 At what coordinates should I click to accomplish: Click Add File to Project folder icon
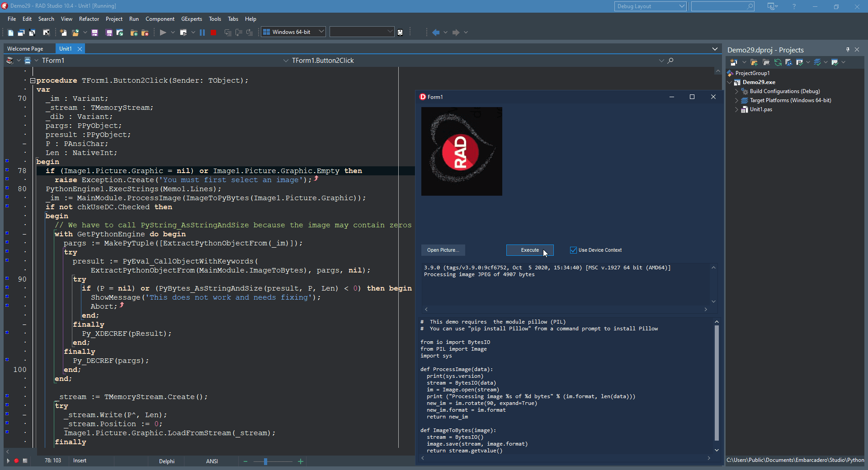click(x=134, y=33)
